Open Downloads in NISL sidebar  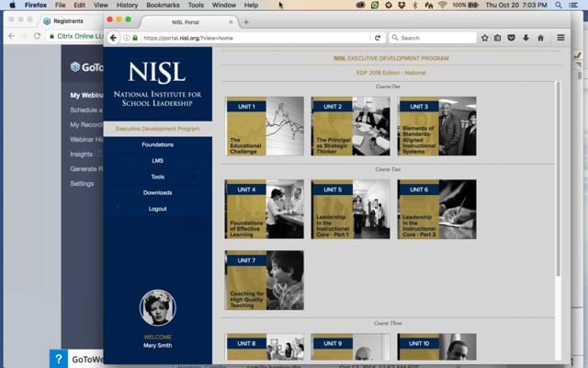click(x=157, y=192)
